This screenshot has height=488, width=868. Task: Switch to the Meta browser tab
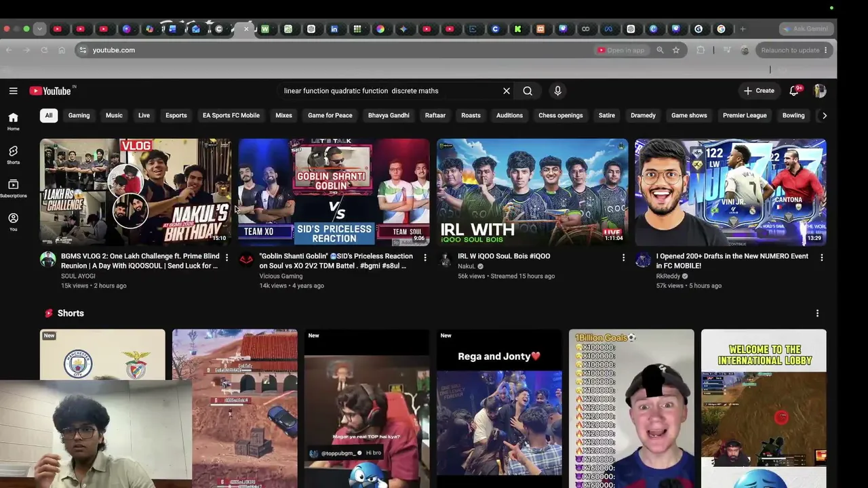pyautogui.click(x=608, y=29)
